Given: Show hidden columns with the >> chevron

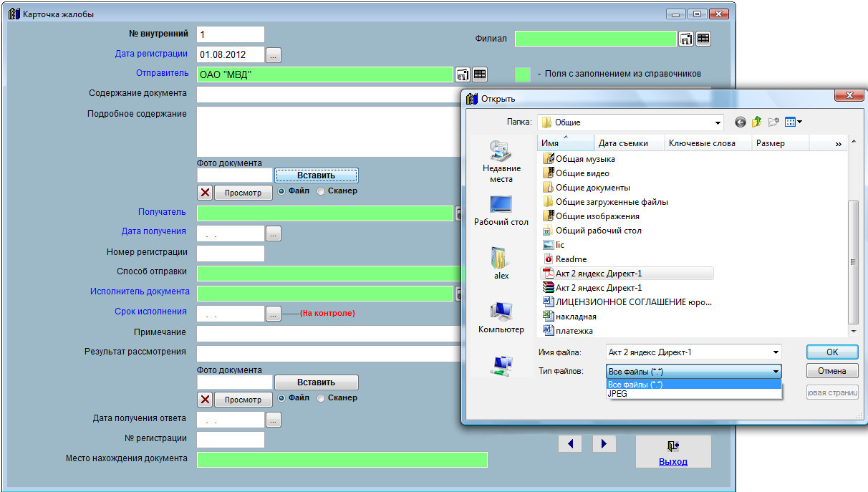Looking at the screenshot, I should [839, 144].
